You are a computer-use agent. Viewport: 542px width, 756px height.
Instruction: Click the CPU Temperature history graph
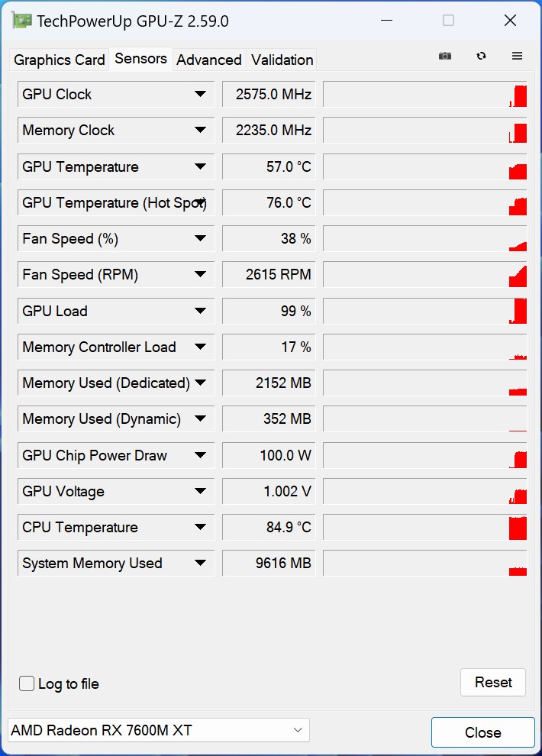[x=424, y=527]
